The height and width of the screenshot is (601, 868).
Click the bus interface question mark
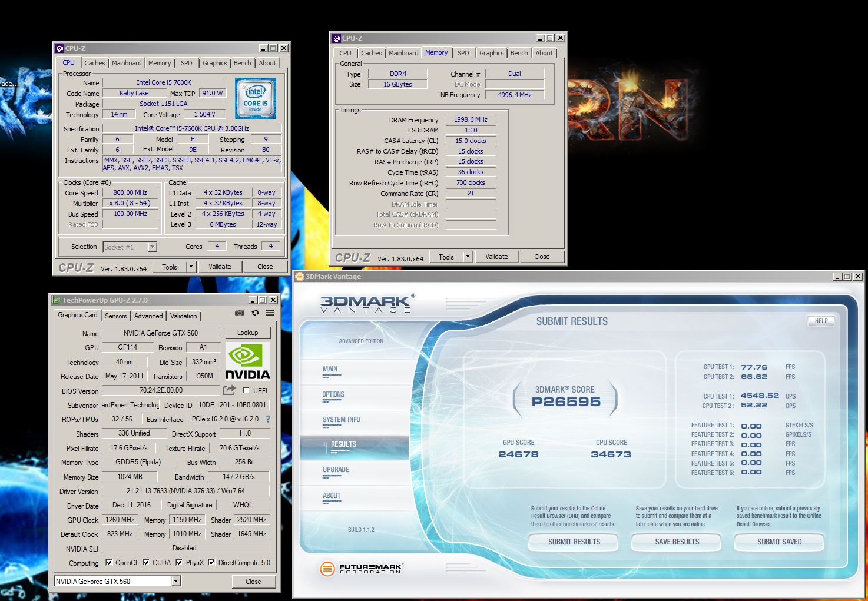pyautogui.click(x=268, y=419)
